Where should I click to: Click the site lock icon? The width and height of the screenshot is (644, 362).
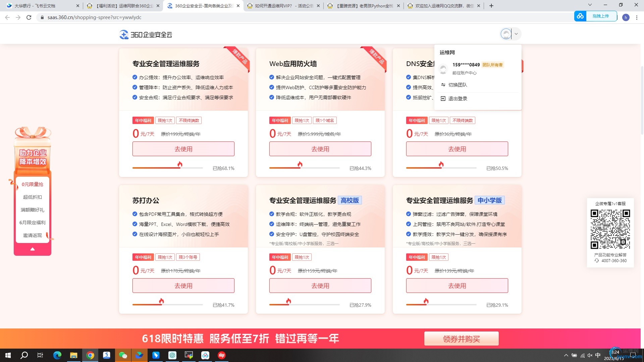42,17
